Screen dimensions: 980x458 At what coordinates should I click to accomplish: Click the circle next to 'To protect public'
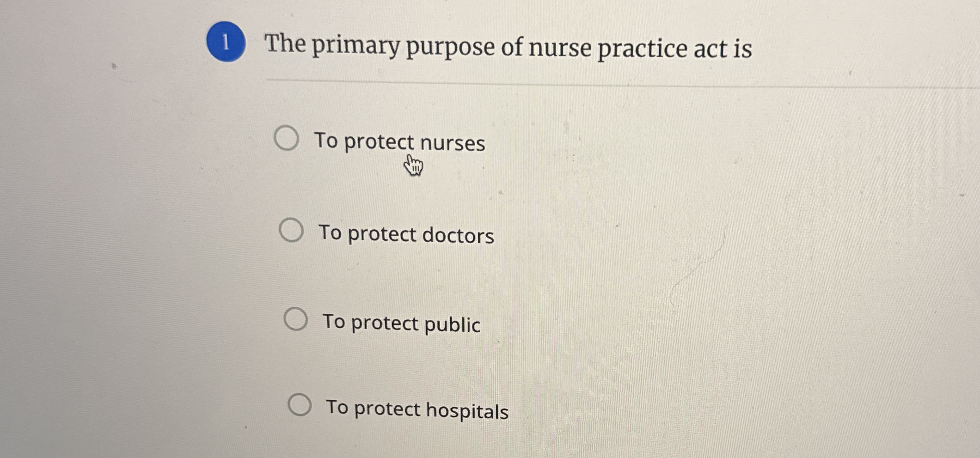point(296,320)
